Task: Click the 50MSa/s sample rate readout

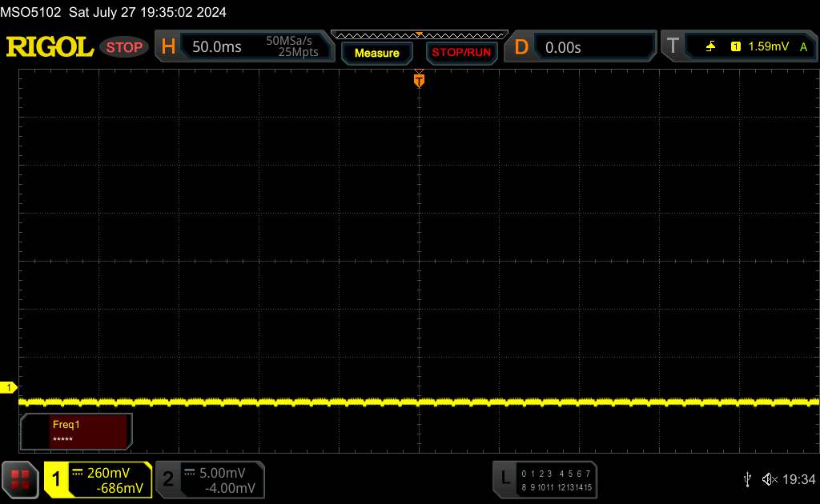Action: pyautogui.click(x=288, y=41)
